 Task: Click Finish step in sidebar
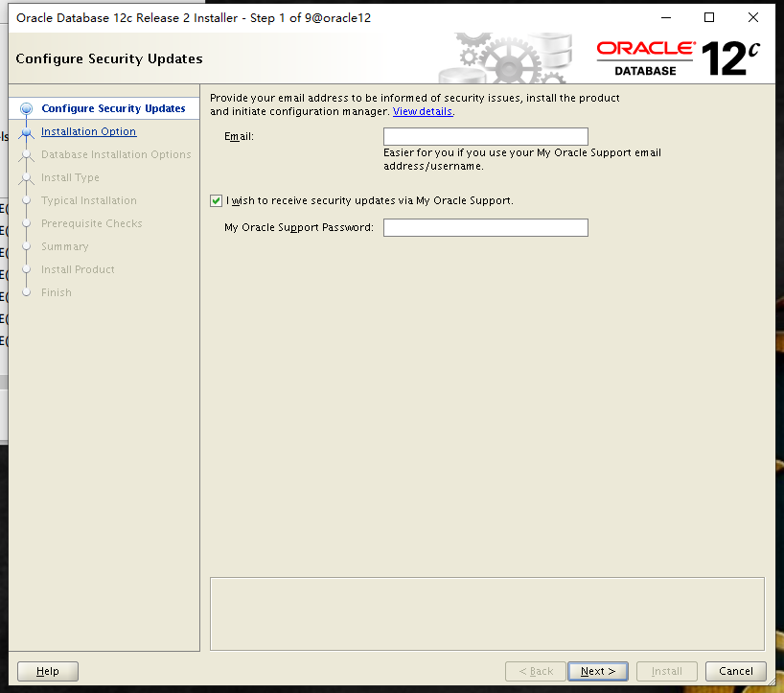pos(57,292)
